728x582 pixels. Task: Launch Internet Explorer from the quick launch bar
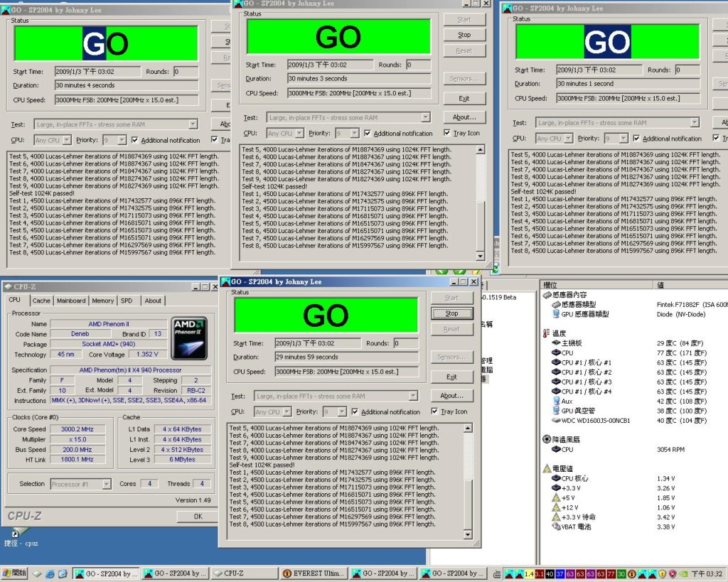[x=50, y=574]
